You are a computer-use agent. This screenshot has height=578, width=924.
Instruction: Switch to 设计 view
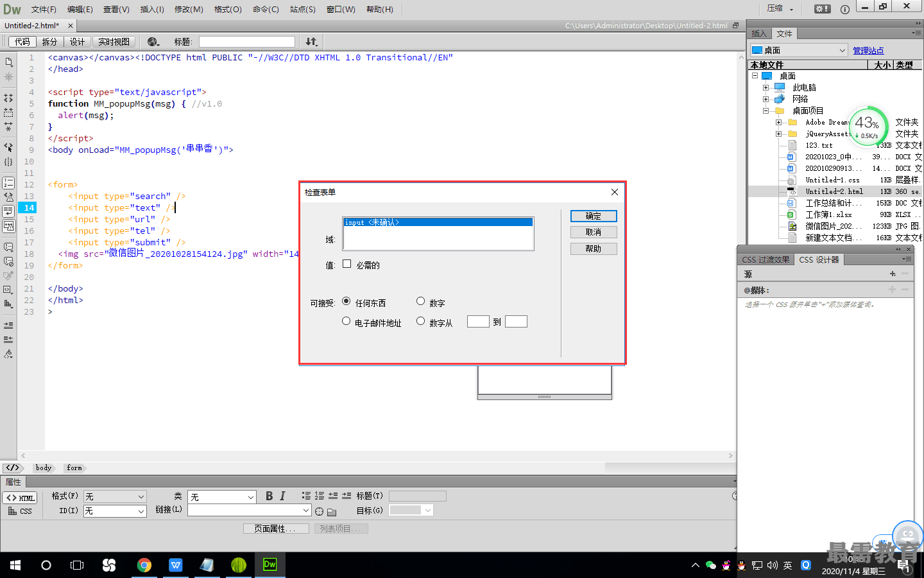(78, 42)
